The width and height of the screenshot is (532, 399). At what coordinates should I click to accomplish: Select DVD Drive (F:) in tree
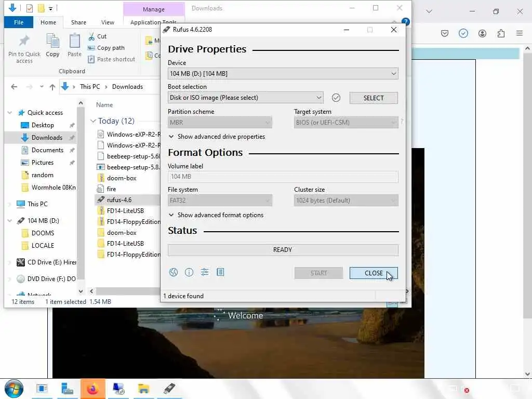click(x=51, y=279)
